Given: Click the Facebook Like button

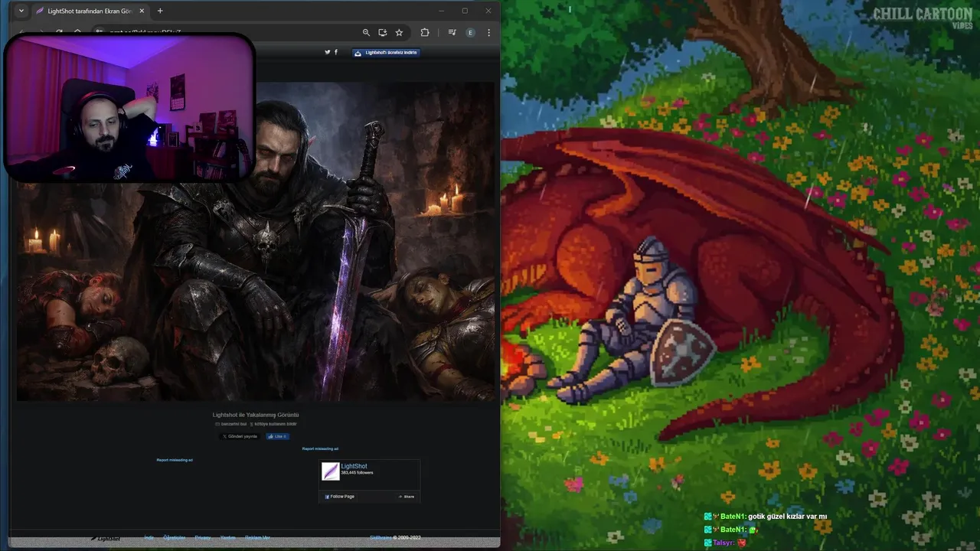Looking at the screenshot, I should coord(277,436).
